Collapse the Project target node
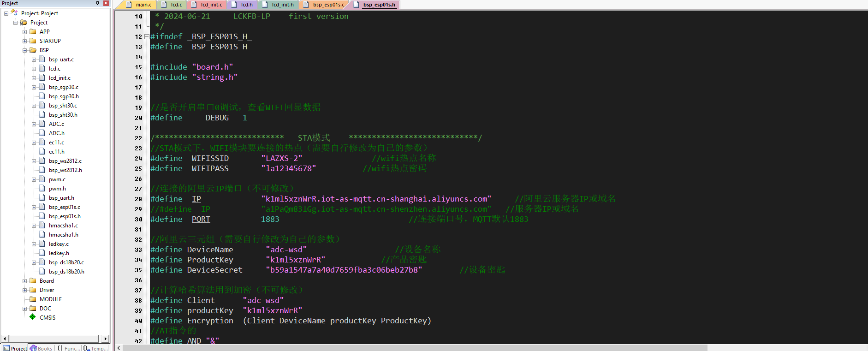 15,23
